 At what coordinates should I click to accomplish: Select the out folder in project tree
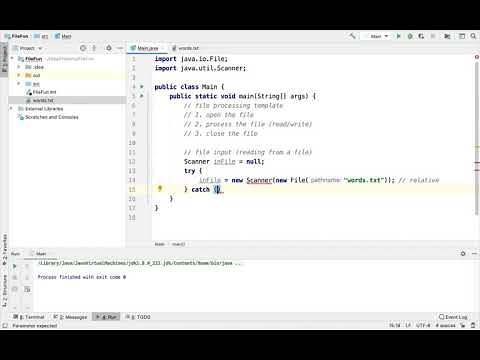tap(33, 75)
